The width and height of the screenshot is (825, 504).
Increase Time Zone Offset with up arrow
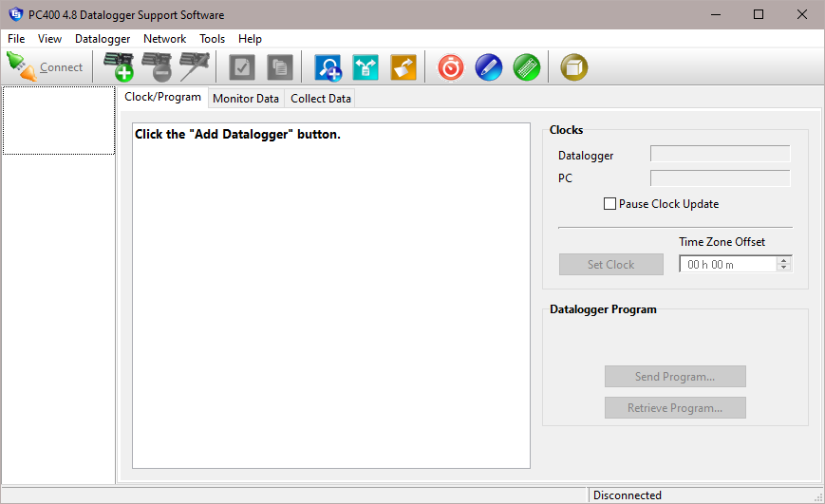coord(783,260)
